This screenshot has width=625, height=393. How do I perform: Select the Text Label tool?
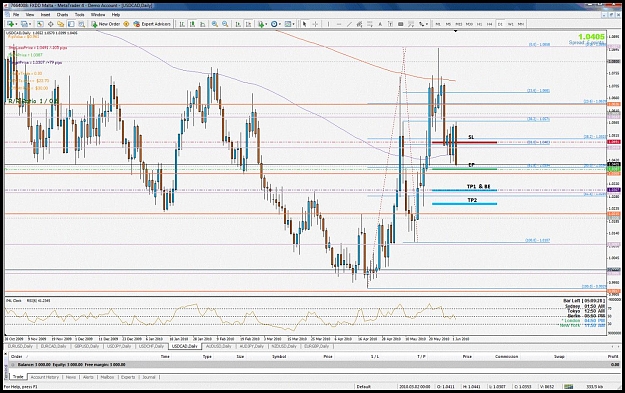tap(390, 24)
